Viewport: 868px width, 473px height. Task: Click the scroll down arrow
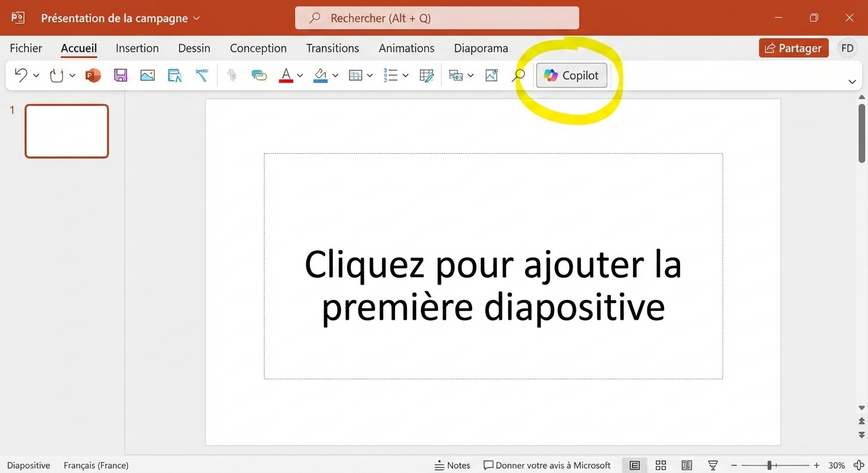click(861, 408)
